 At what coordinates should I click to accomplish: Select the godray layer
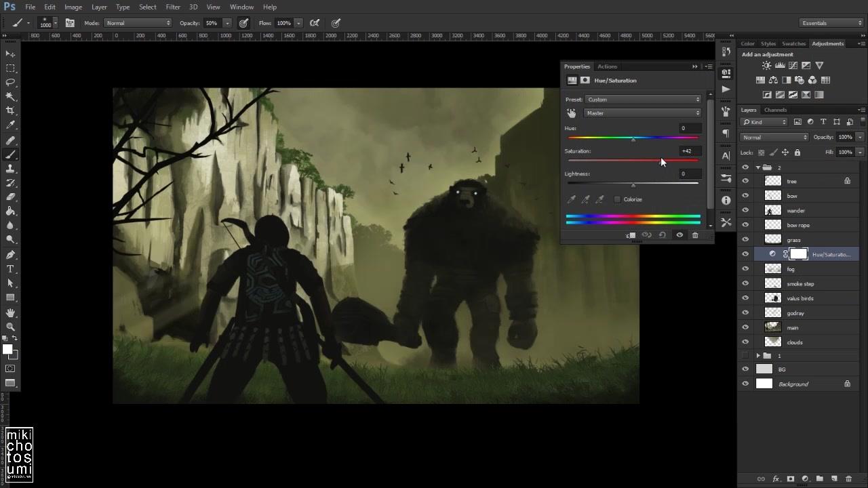pos(795,313)
